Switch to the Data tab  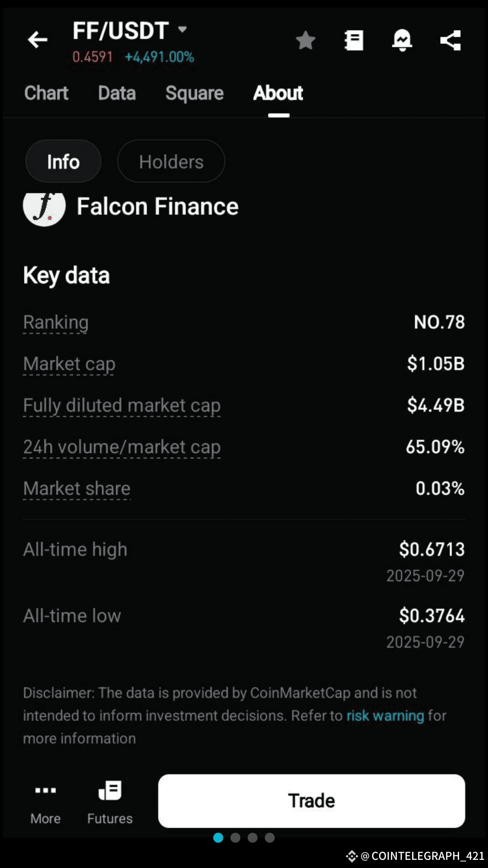coord(117,93)
